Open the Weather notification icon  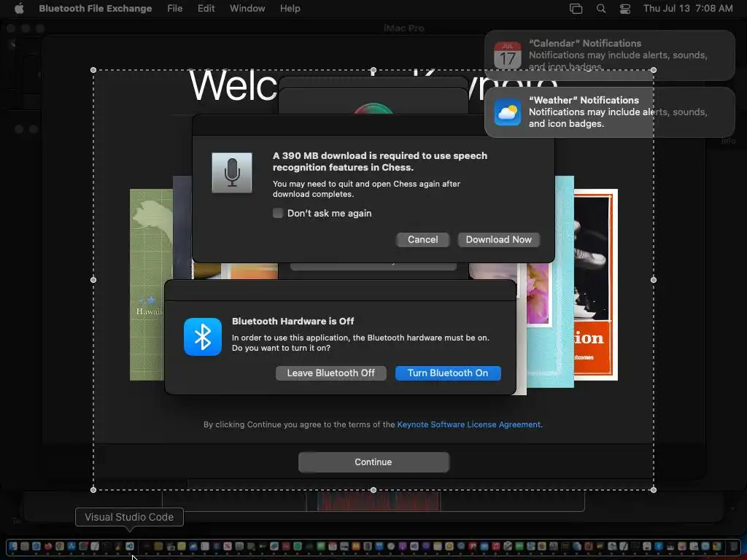(x=508, y=112)
